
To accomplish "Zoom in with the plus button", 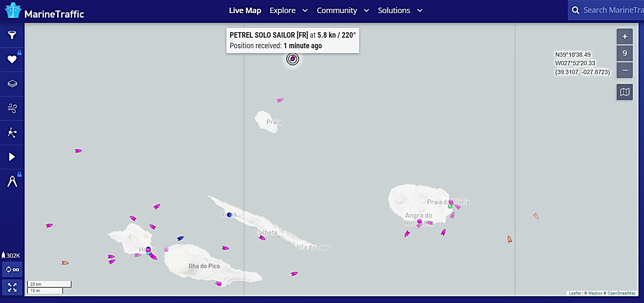I will (625, 36).
